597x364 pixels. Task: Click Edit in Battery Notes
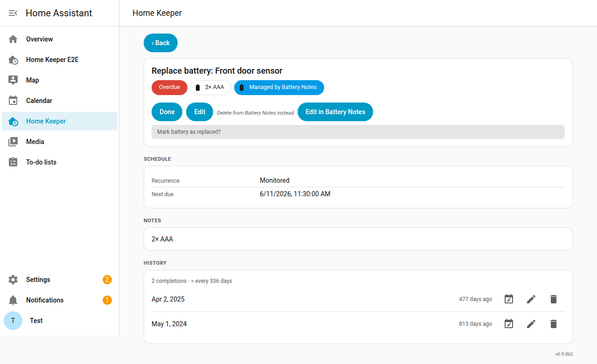click(335, 112)
